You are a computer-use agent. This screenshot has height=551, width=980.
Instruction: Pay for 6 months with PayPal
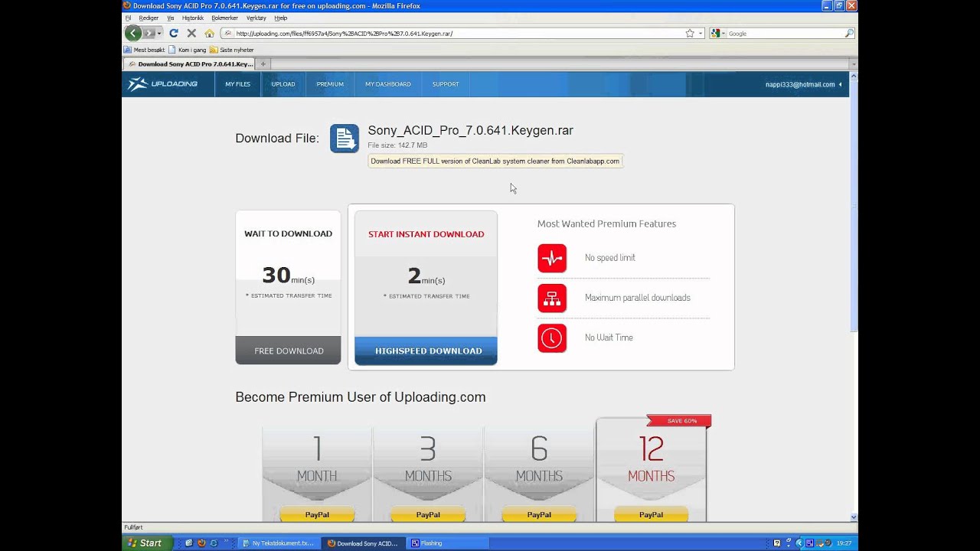539,514
